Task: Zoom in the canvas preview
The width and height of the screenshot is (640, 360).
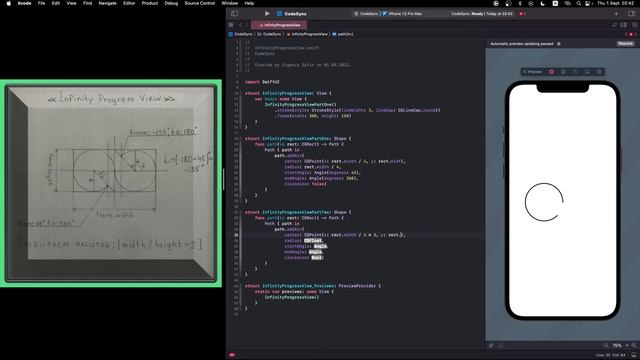Action: point(634,345)
